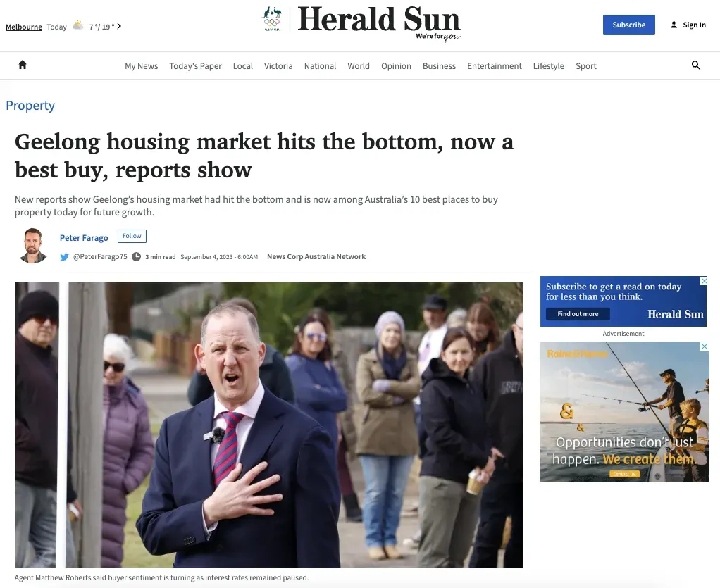Click the Twitter bird icon beside @PeterFarago75
Image resolution: width=720 pixels, height=588 pixels.
(64, 256)
